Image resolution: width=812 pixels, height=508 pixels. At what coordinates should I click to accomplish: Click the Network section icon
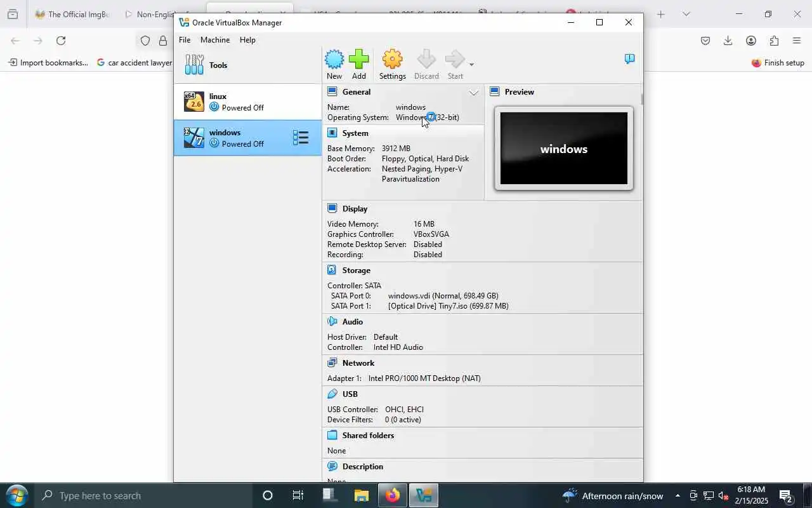(332, 363)
